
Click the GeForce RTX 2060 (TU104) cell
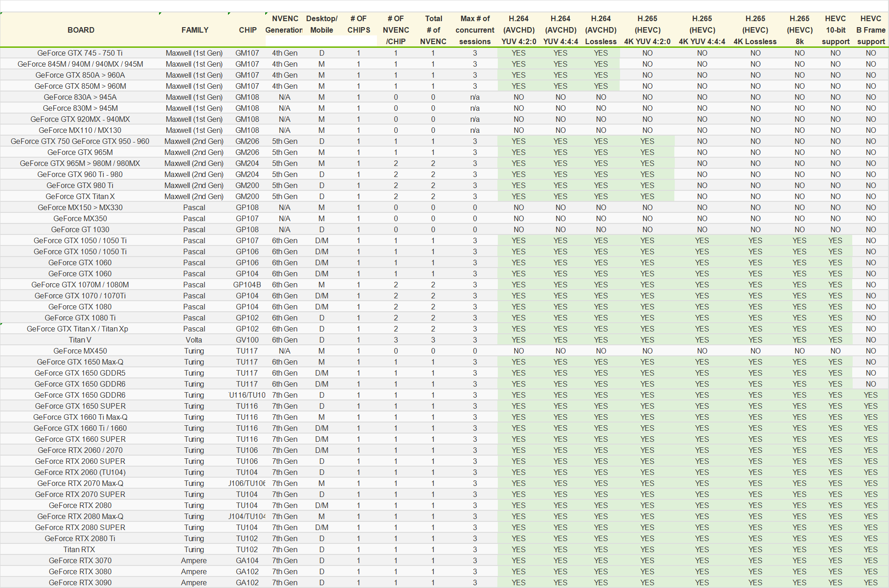tap(80, 472)
